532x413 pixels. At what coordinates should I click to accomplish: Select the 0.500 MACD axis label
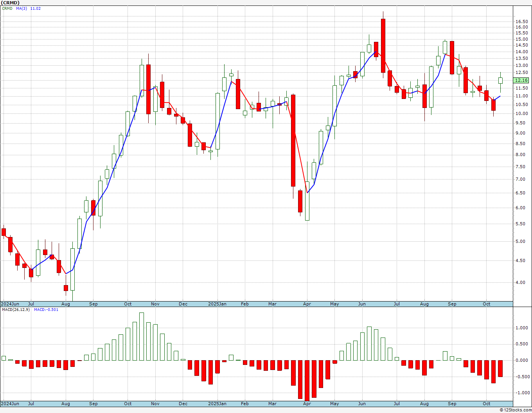click(522, 344)
